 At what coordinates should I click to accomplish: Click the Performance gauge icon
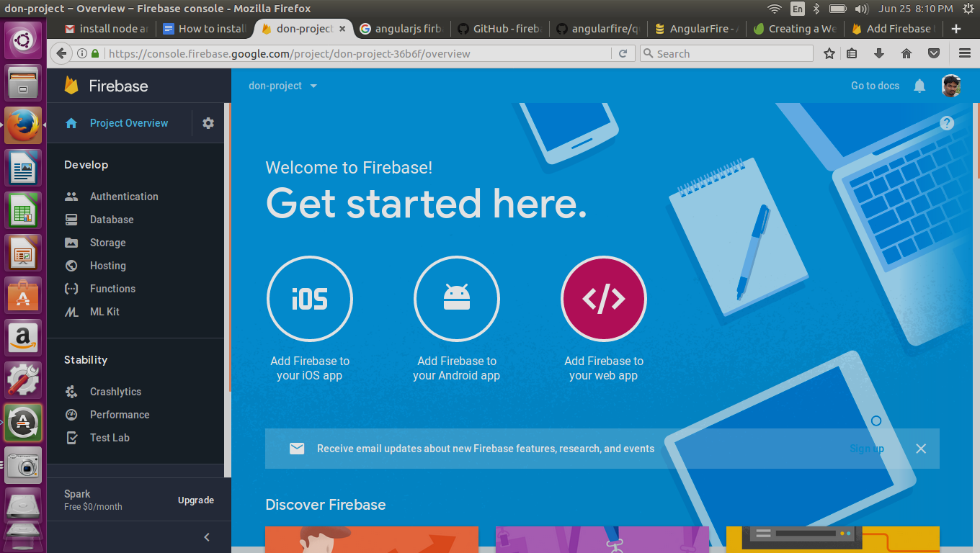coord(71,415)
